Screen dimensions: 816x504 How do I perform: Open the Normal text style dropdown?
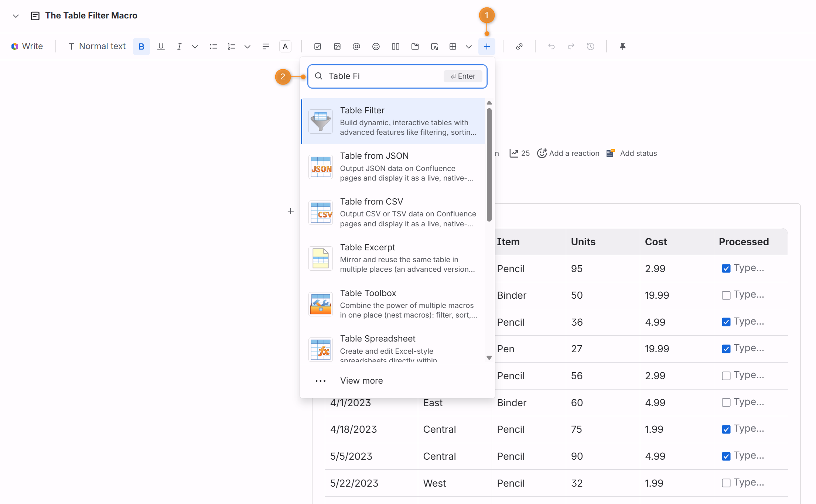click(x=97, y=47)
